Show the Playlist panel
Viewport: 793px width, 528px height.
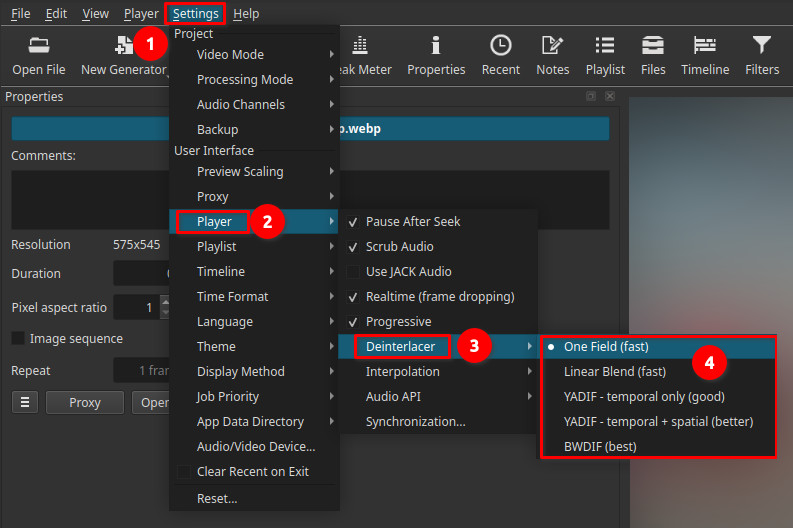[605, 55]
